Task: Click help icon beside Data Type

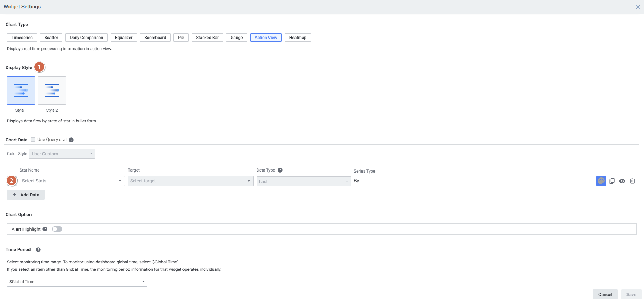Action: (280, 170)
